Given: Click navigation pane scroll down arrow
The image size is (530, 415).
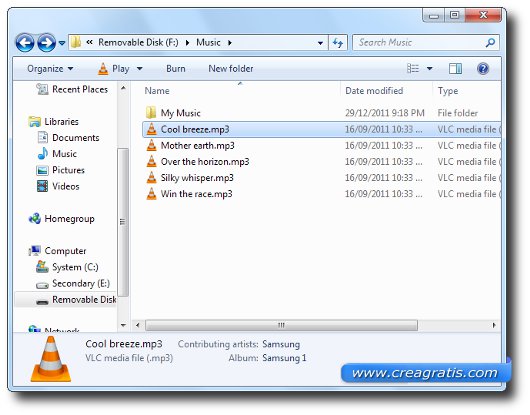Looking at the screenshot, I should click(123, 325).
